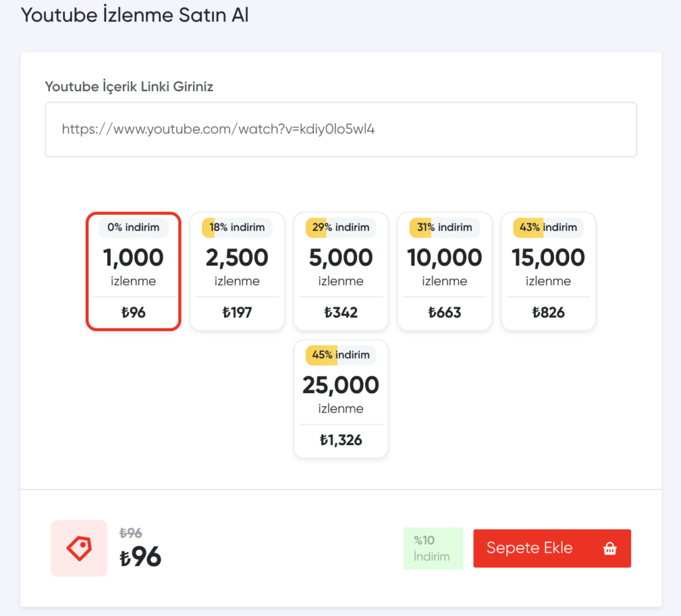Image resolution: width=681 pixels, height=616 pixels.
Task: Click the green %10 İndirim badge
Action: point(432,549)
